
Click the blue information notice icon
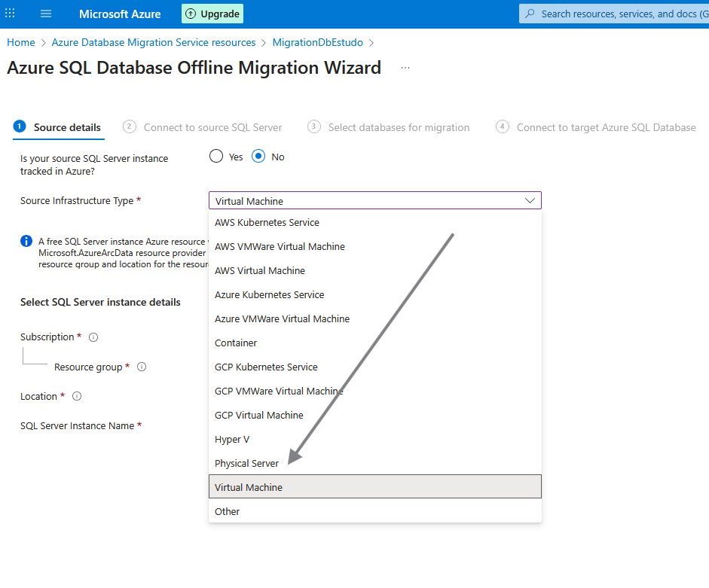click(26, 242)
